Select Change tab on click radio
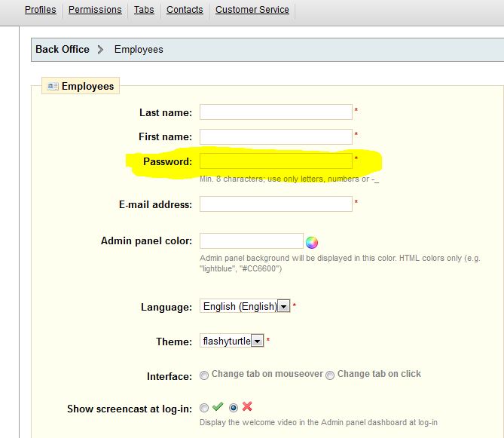Screen dimensions: 504x438 tap(330, 375)
